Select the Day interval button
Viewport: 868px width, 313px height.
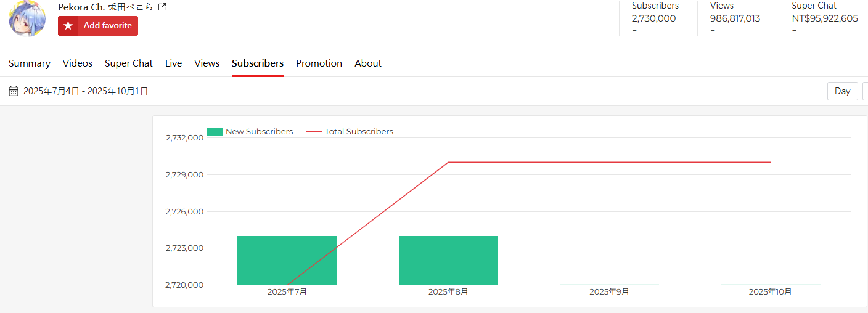[x=843, y=91]
